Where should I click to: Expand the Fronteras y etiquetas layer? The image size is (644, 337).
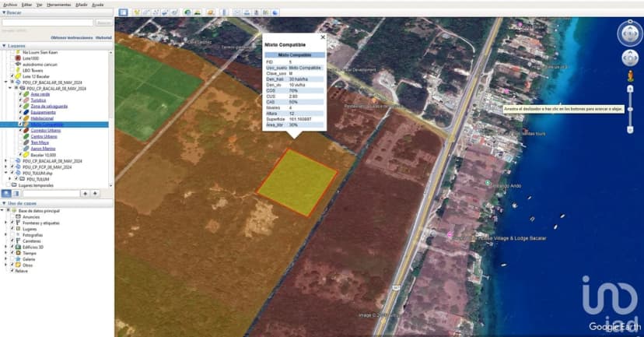[x=5, y=223]
